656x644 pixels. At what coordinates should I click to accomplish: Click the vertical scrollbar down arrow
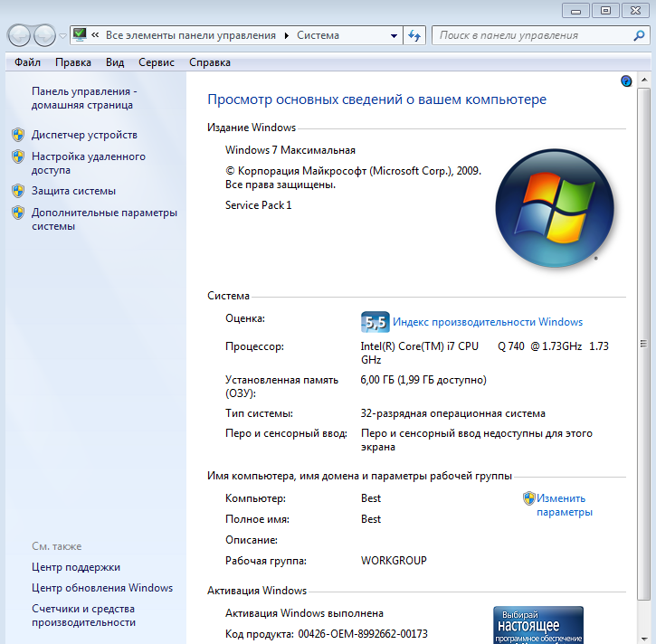click(x=644, y=639)
